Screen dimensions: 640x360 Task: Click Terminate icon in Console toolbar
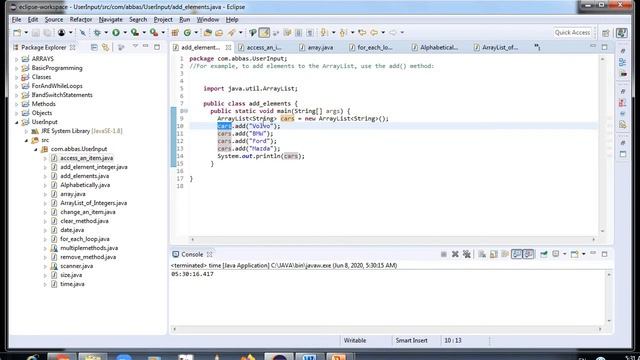point(444,254)
